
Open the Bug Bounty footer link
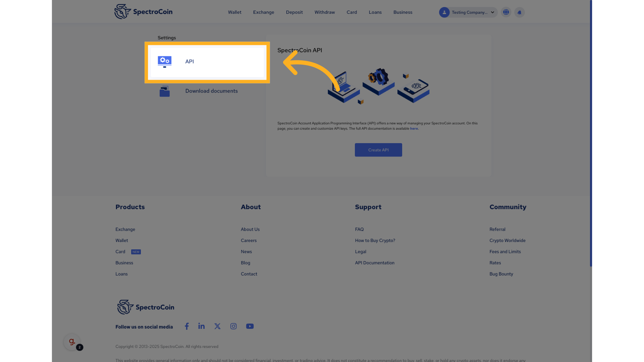(x=501, y=274)
